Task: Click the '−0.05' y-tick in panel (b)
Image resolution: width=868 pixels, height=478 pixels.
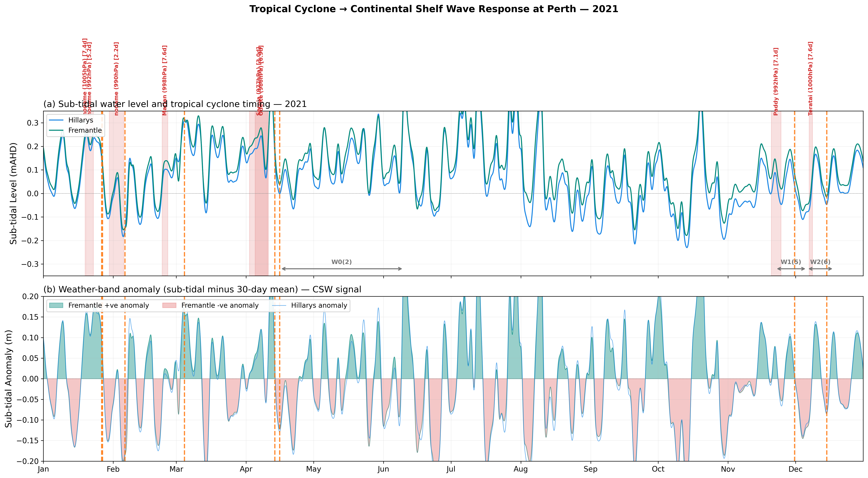Action: click(28, 399)
